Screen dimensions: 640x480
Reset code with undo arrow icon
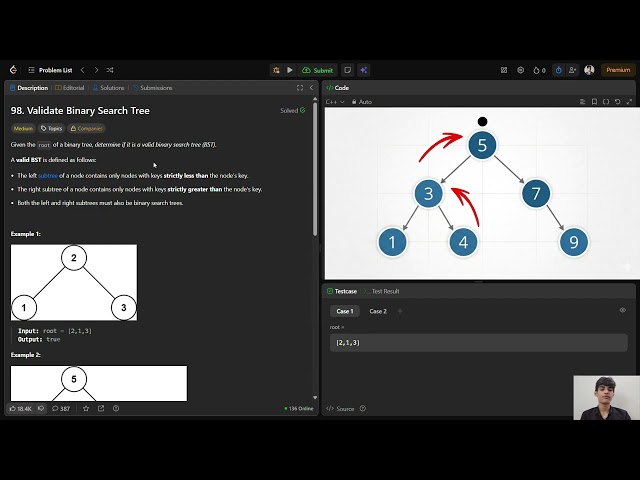[x=618, y=102]
